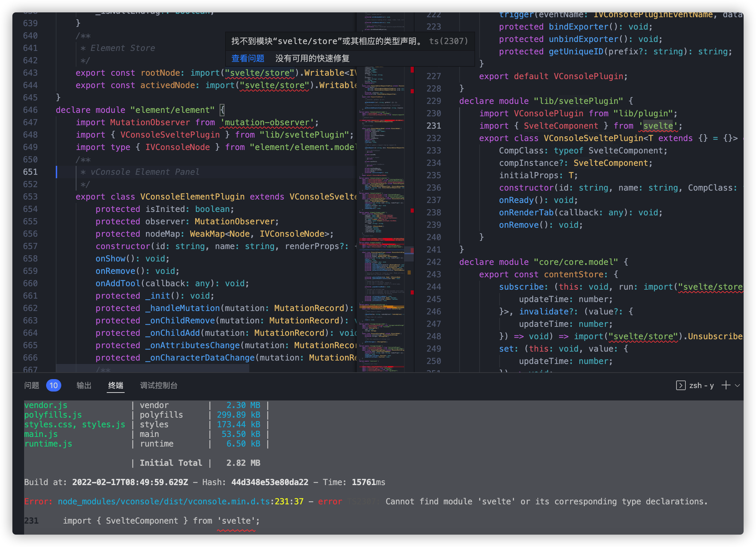Click the minimap to jump elsewhere in file

pyautogui.click(x=383, y=206)
